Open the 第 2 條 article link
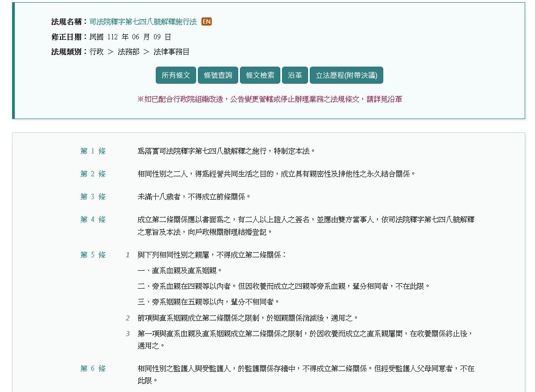This screenshot has width=535, height=392. (93, 174)
